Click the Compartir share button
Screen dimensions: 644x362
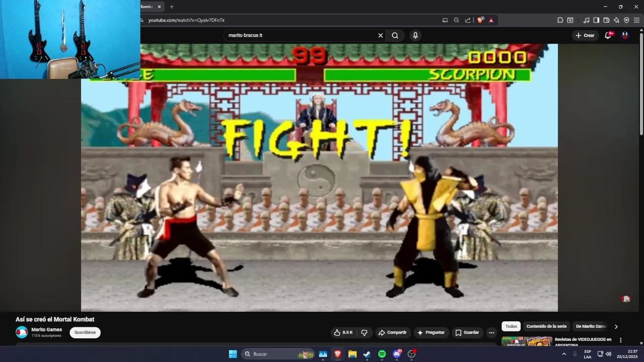tap(392, 332)
